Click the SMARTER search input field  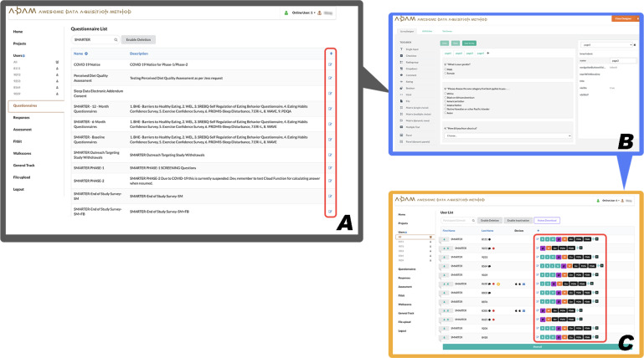pos(90,39)
